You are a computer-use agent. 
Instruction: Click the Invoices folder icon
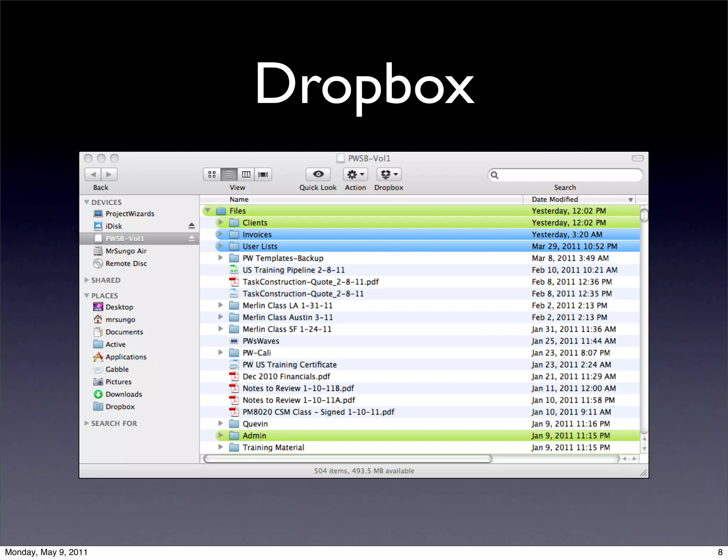pos(234,235)
